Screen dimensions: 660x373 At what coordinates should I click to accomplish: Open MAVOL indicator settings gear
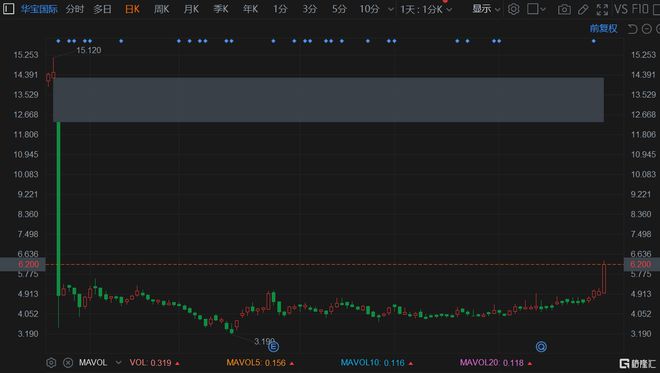point(51,362)
